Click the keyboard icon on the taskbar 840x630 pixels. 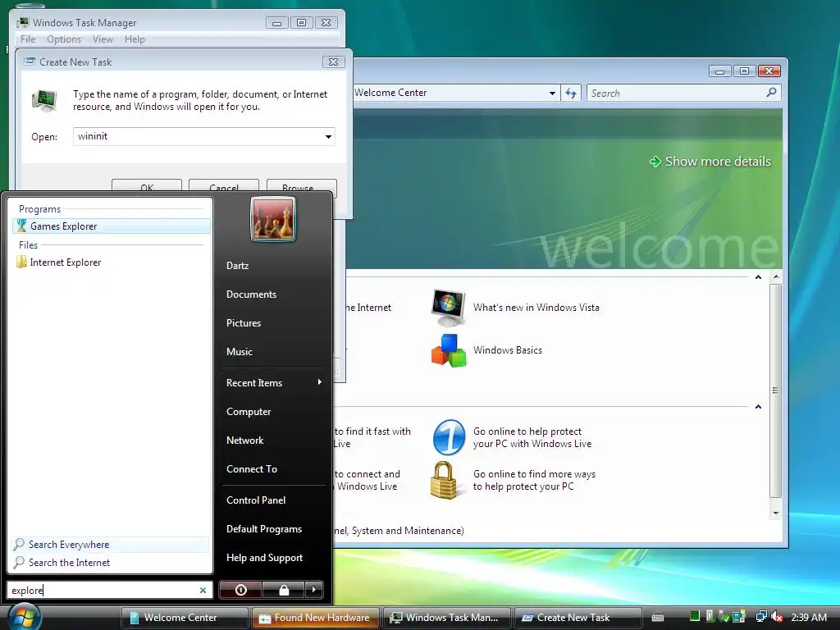pyautogui.click(x=658, y=618)
